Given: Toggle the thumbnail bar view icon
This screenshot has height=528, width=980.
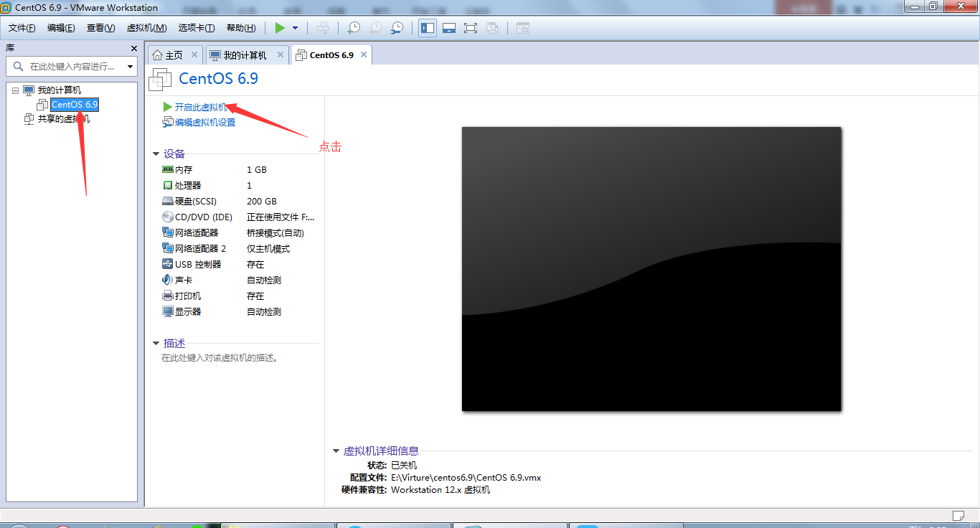Looking at the screenshot, I should pos(449,28).
